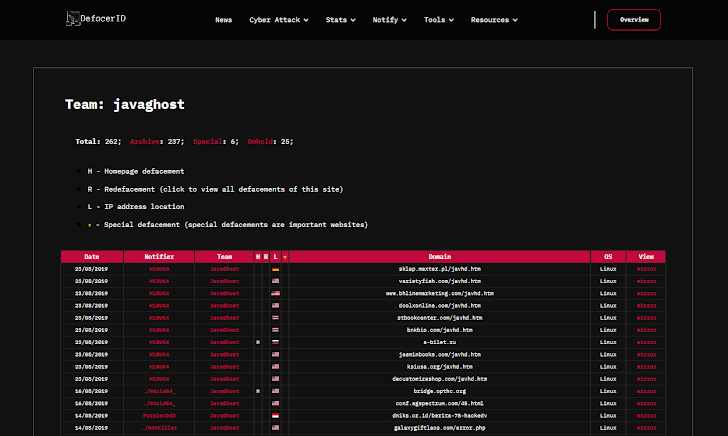
Task: Click the H column header
Action: 258,257
